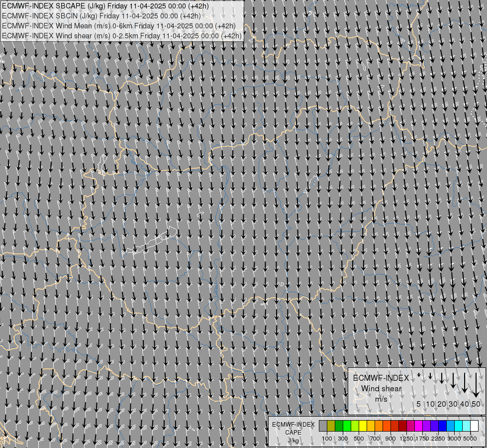Click the 'm/s' unit in wind legend

click(381, 399)
